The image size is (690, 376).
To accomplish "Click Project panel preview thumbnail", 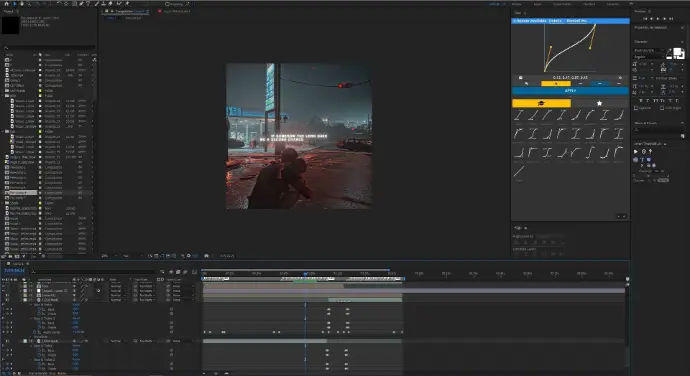I will pyautogui.click(x=10, y=25).
